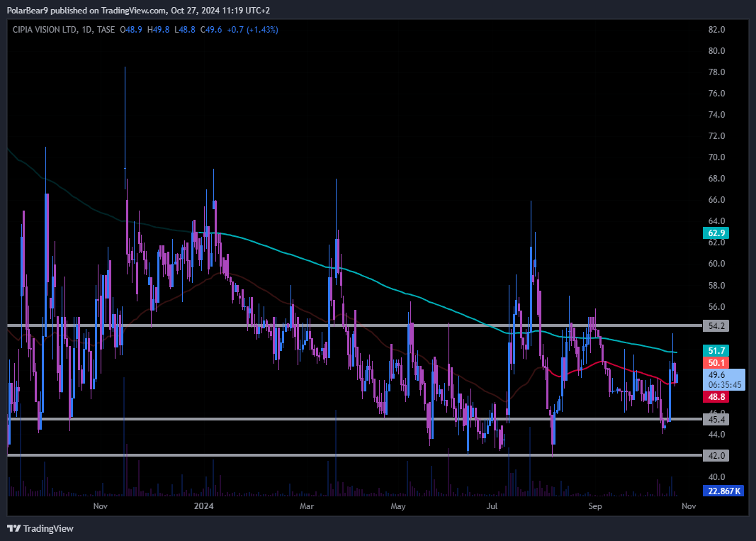The height and width of the screenshot is (541, 756).
Task: Select the blue 49.6 current price label
Action: click(717, 374)
